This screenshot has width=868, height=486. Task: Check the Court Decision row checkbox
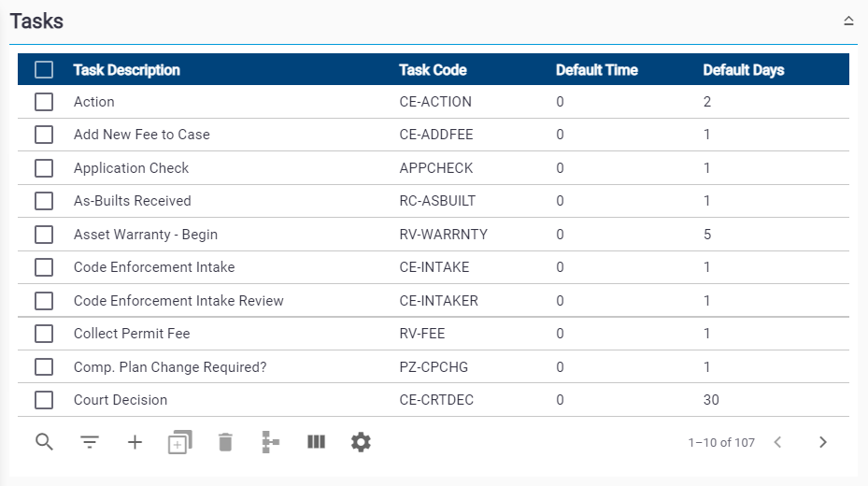coord(44,400)
